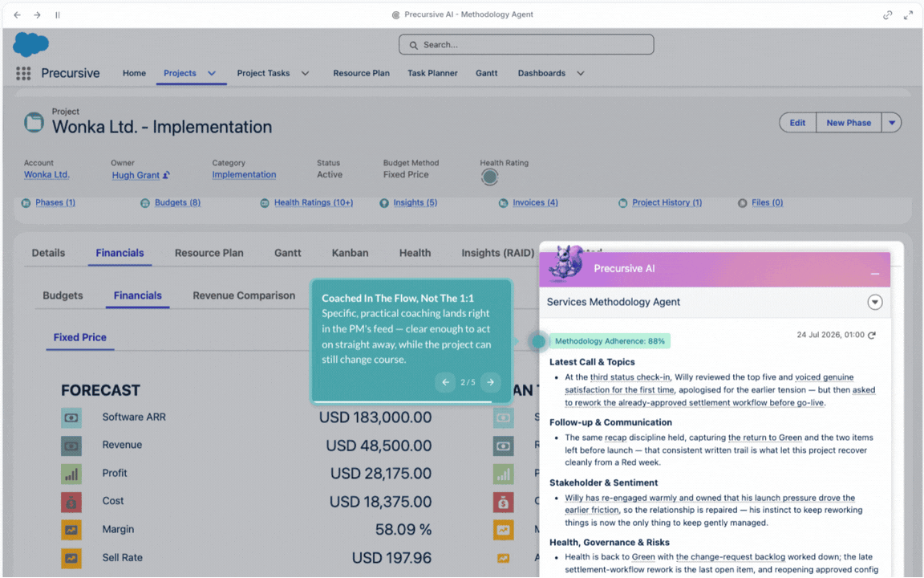Click the Precursive AI squirrel mascot

pyautogui.click(x=565, y=263)
